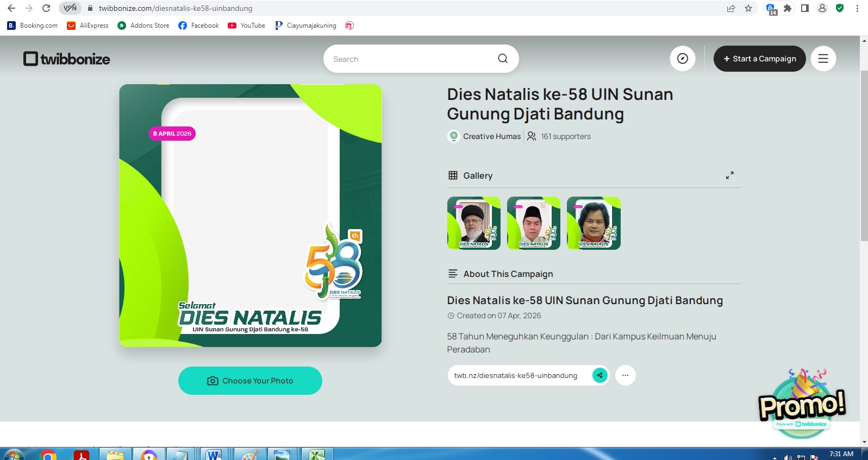Open the first gallery thumbnail
868x460 pixels.
coord(473,223)
